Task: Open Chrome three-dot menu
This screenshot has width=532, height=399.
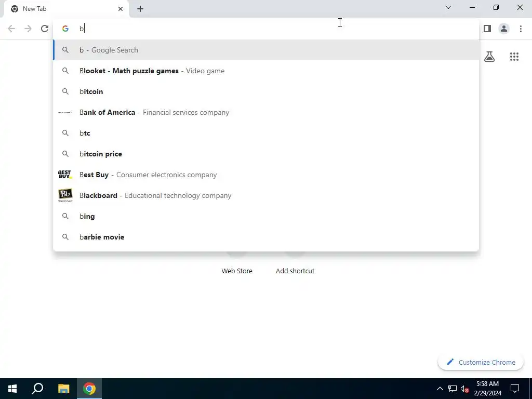Action: tap(521, 29)
